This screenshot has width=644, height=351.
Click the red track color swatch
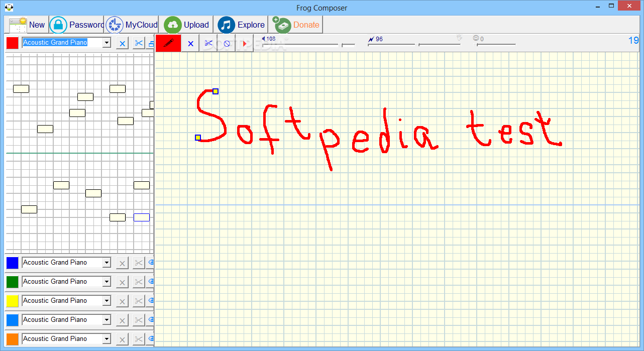click(13, 43)
